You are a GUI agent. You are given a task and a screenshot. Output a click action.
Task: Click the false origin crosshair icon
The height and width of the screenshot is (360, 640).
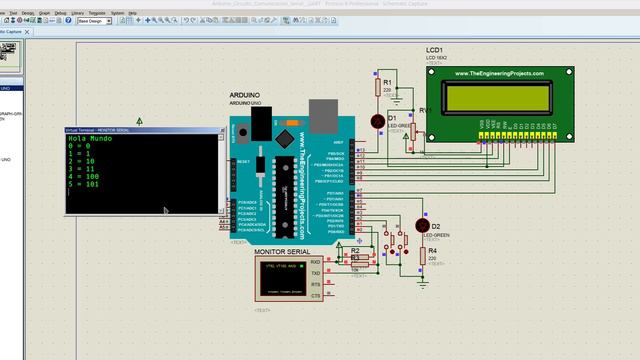click(138, 20)
